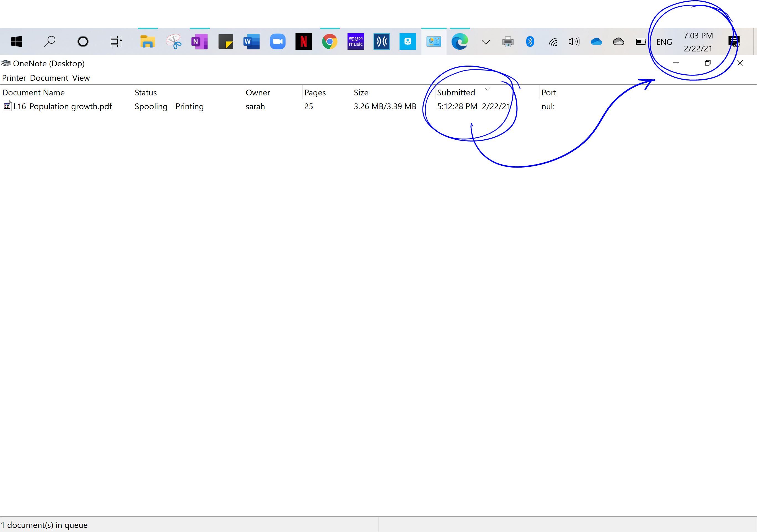Click the Document Name column header
The height and width of the screenshot is (532, 757).
click(x=33, y=93)
